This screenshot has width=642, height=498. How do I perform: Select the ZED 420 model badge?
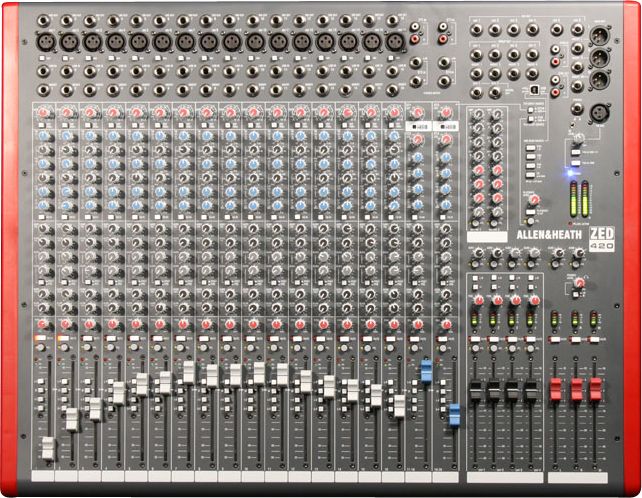[x=601, y=239]
